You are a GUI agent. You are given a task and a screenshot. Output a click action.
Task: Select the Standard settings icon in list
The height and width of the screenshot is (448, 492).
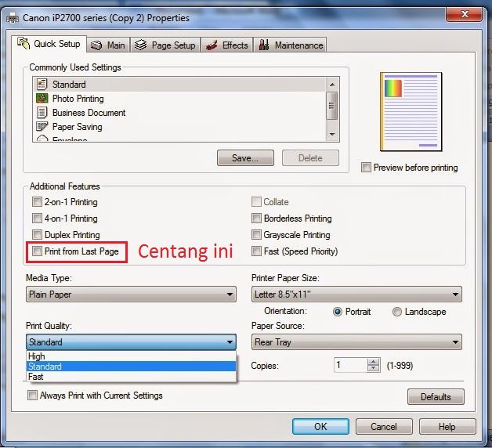42,85
